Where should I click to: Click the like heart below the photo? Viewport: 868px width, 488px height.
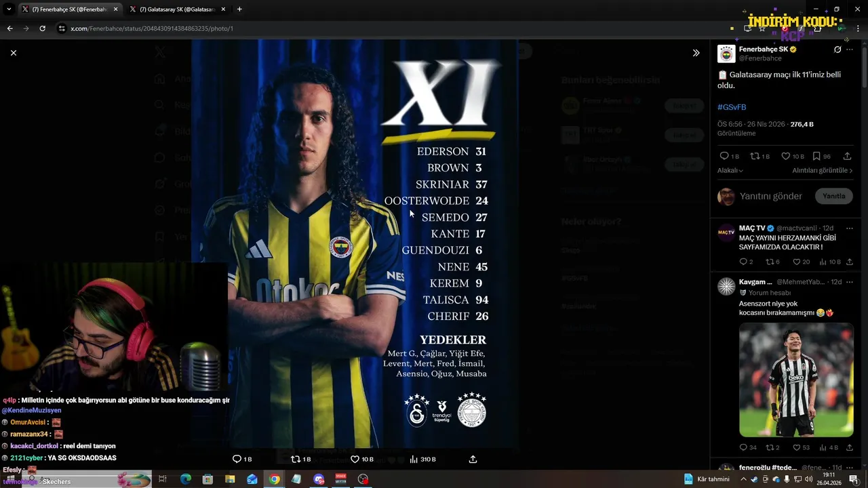pos(355,459)
